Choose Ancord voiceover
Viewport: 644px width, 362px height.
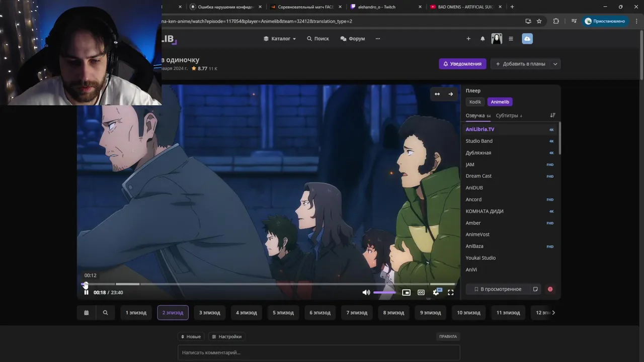(510, 200)
